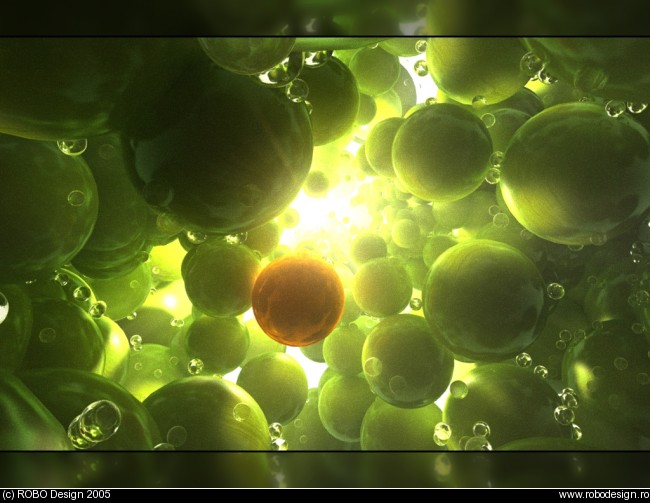Click the small bubble beside the middle-right sphere
Image resolution: width=650 pixels, height=503 pixels.
point(554,291)
